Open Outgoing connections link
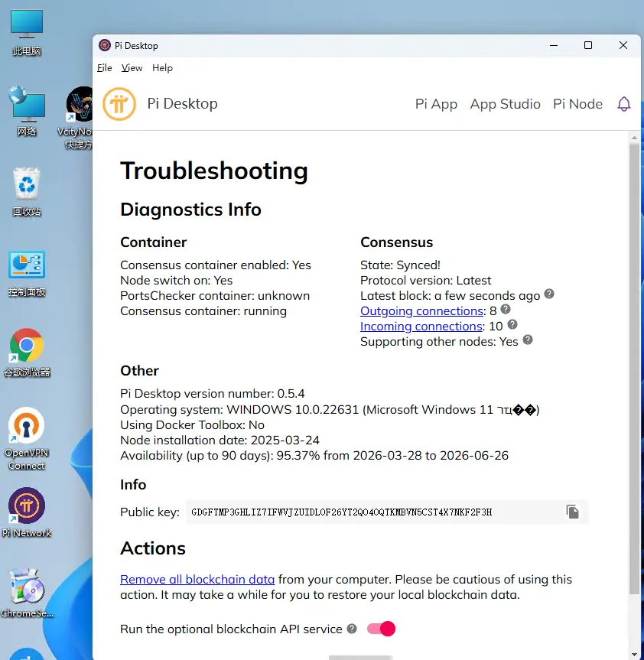The height and width of the screenshot is (660, 644). [x=421, y=311]
